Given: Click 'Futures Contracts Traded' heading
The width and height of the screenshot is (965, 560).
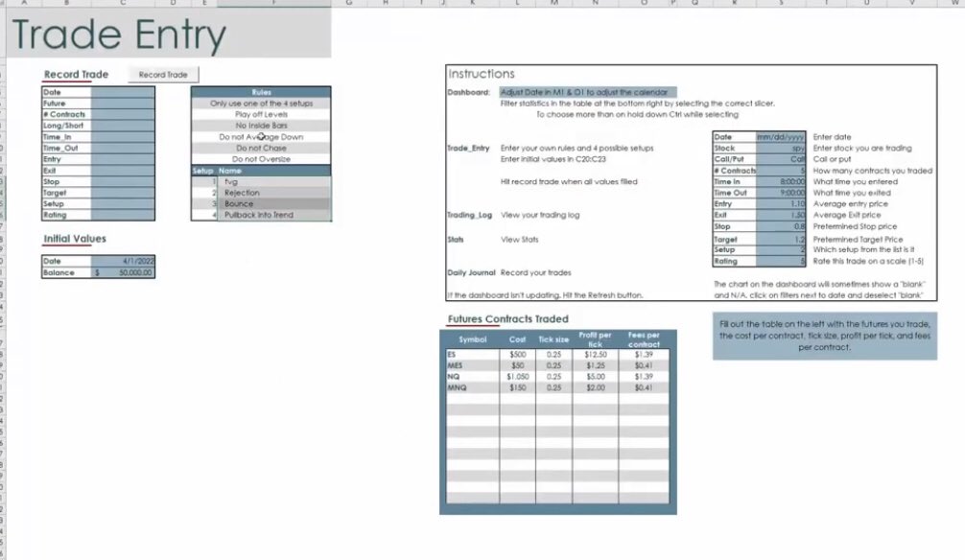Looking at the screenshot, I should pyautogui.click(x=507, y=318).
